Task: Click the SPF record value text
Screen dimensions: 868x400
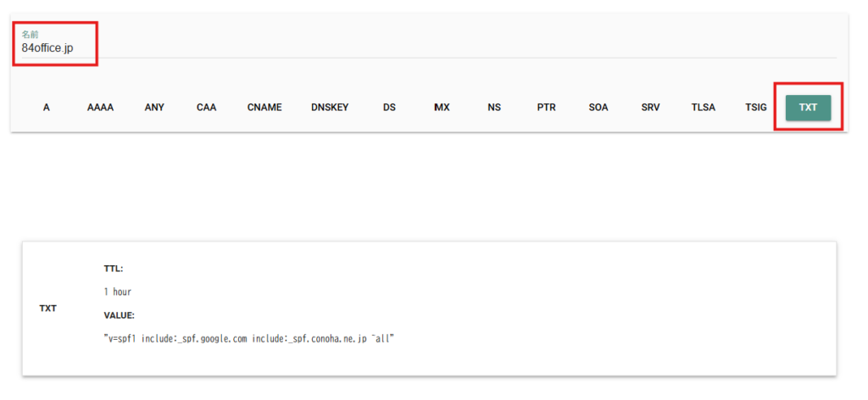Action: tap(248, 339)
